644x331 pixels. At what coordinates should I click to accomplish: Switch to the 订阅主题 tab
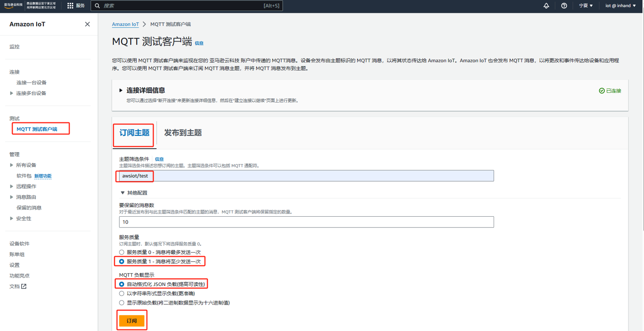pos(134,133)
